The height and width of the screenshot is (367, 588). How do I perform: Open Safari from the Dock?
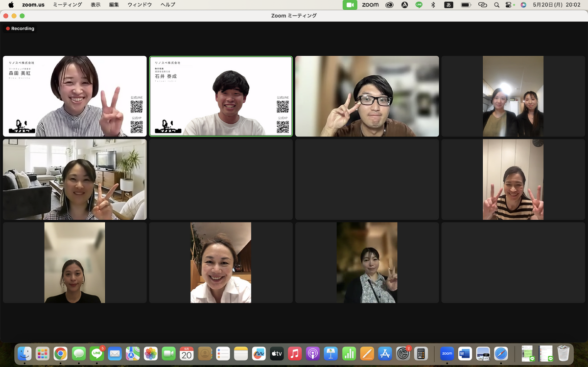[501, 353]
